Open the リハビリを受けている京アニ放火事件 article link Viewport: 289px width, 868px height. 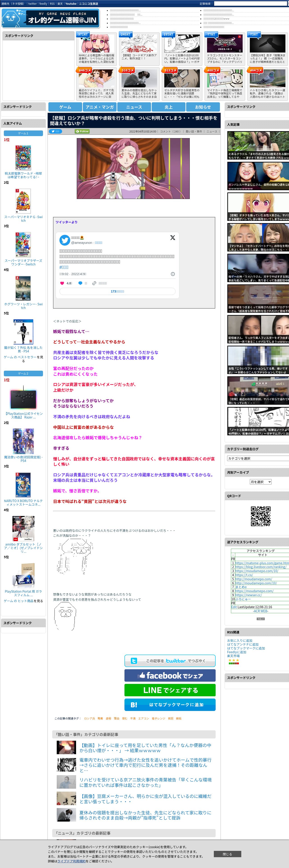(x=145, y=782)
